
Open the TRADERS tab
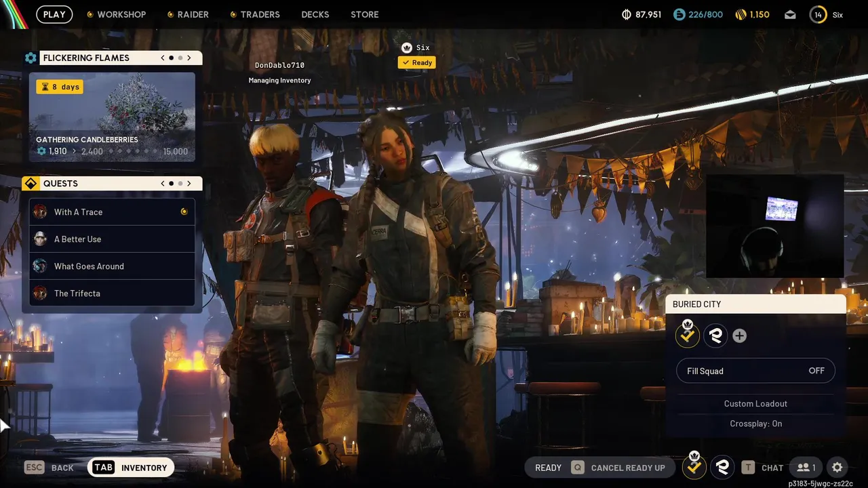click(255, 14)
